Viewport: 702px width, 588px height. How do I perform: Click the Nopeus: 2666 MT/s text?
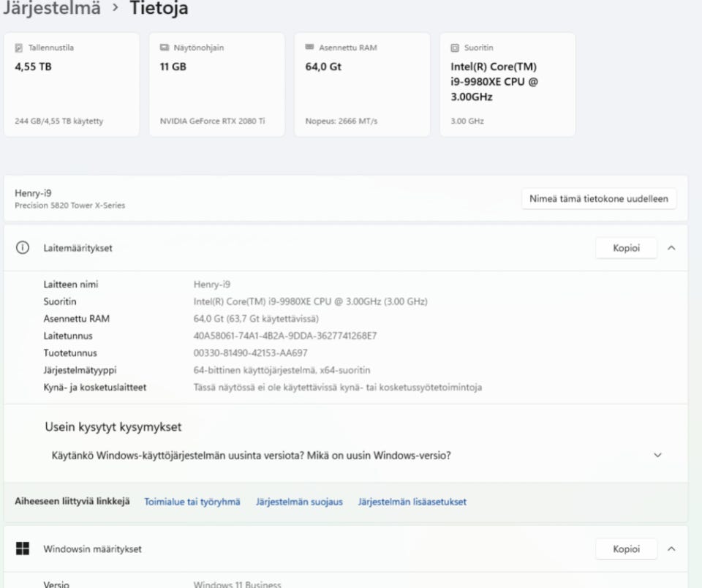[341, 121]
